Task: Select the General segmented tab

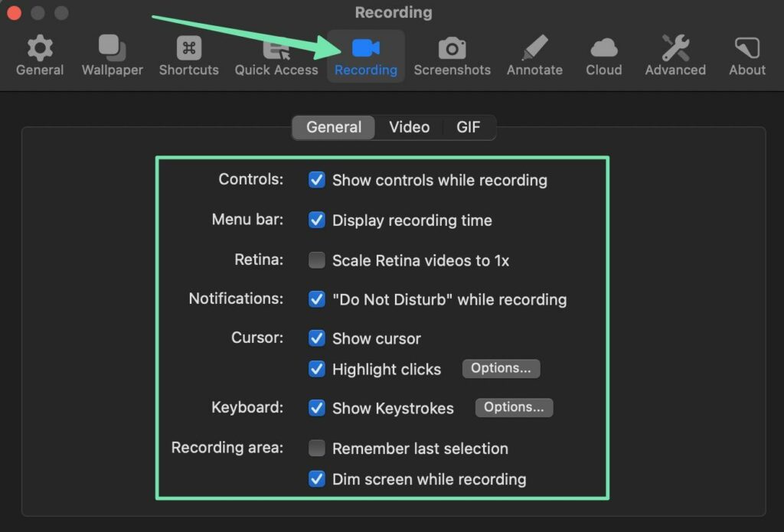Action: tap(334, 128)
